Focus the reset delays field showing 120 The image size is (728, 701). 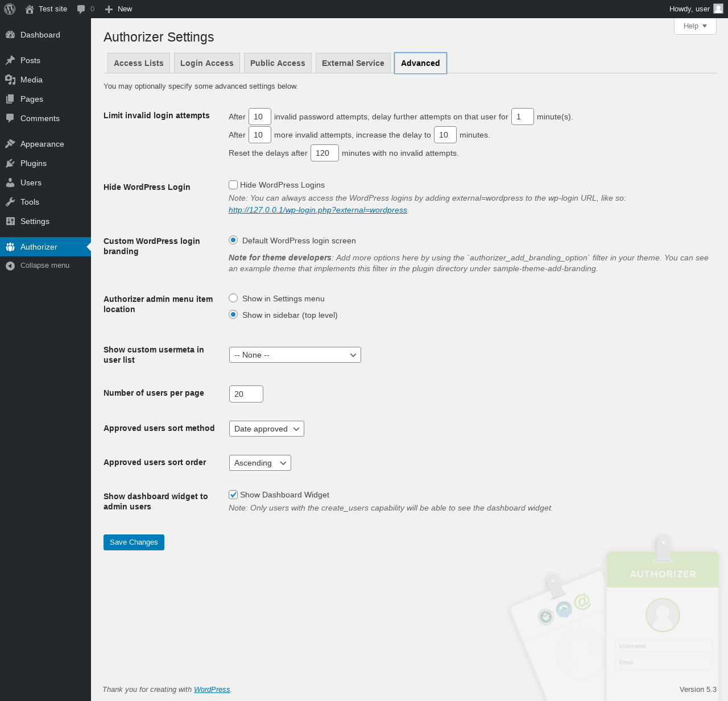pyautogui.click(x=325, y=153)
